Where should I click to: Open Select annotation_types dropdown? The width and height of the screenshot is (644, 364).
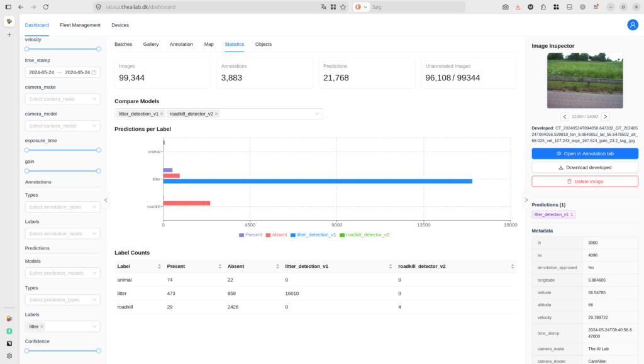[x=62, y=207]
